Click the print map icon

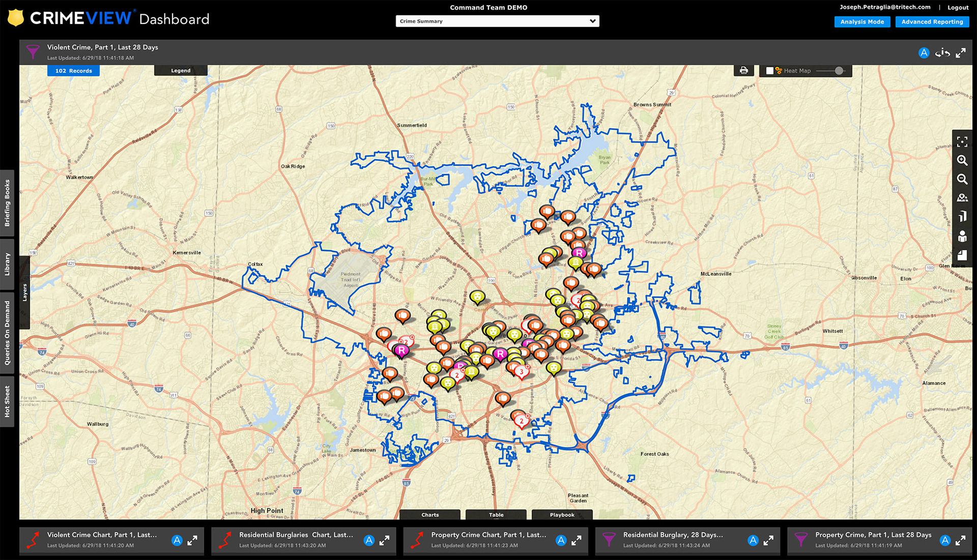point(743,71)
